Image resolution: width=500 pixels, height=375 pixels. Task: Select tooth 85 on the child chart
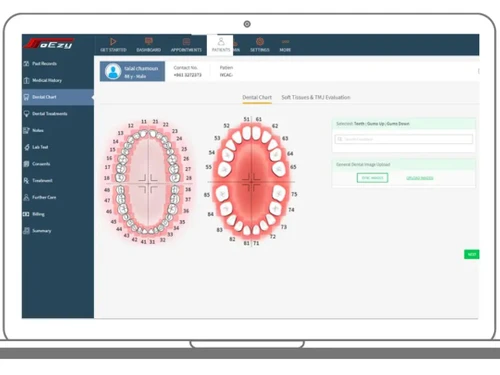(222, 193)
